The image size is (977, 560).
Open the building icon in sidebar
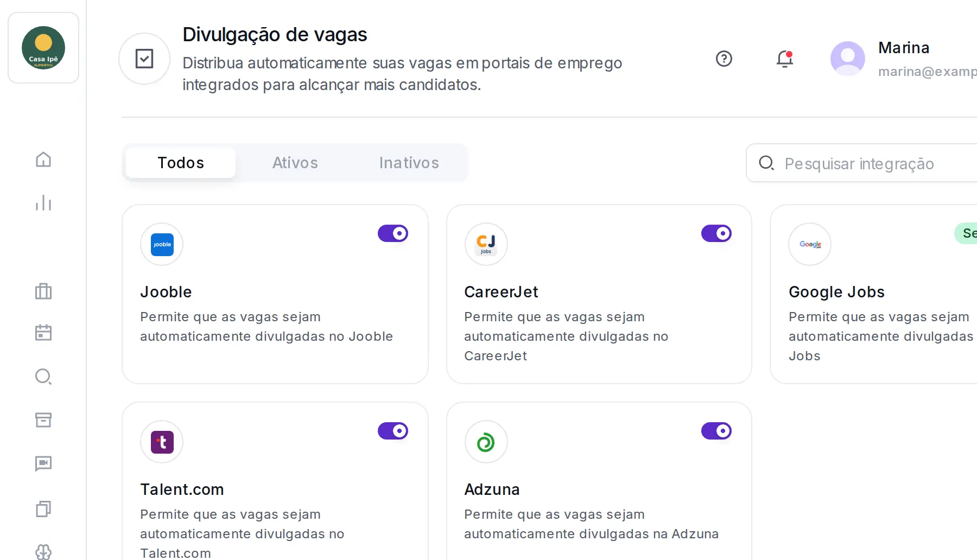tap(43, 291)
